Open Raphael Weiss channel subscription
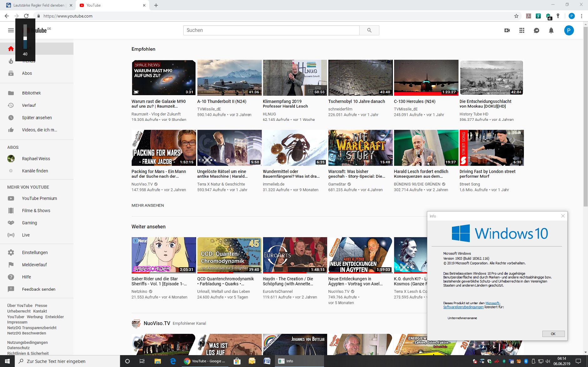 click(37, 159)
